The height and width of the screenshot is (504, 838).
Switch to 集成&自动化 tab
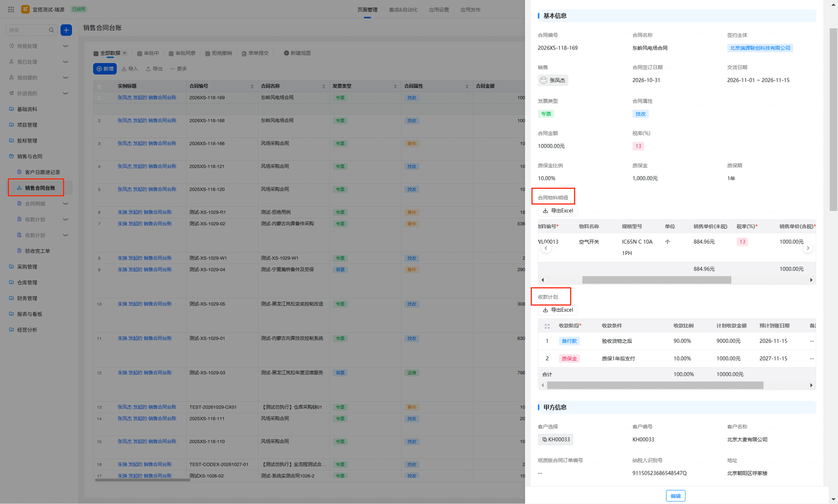pos(403,10)
